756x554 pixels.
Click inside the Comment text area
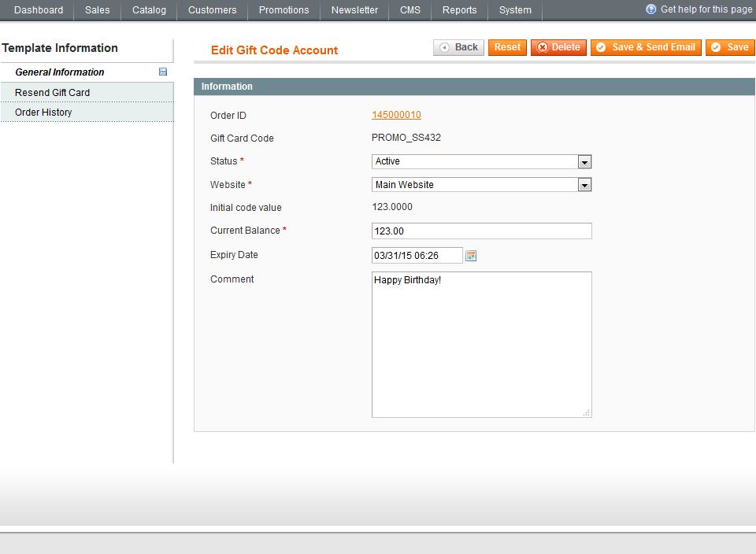coord(481,344)
